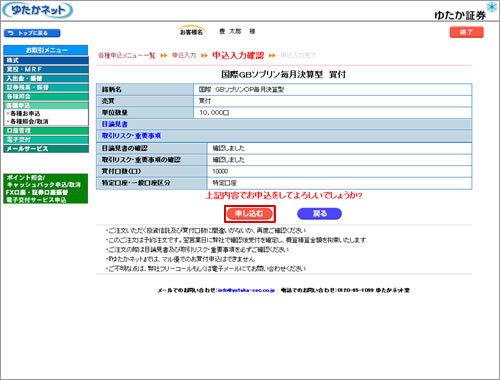Viewport: 500px width, 380px height.
Task: Open the 投信・MRF menu item
Action: point(46,69)
